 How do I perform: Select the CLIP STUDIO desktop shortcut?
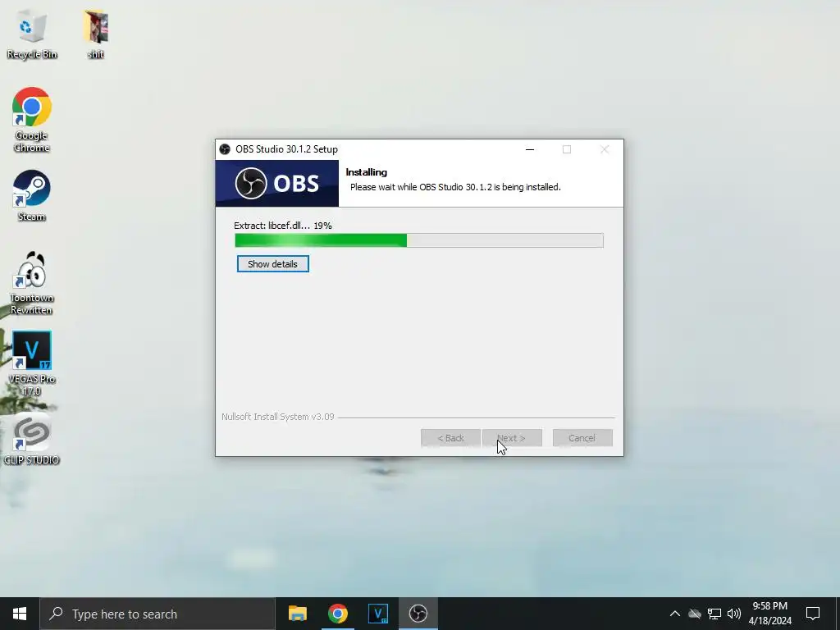[32, 440]
